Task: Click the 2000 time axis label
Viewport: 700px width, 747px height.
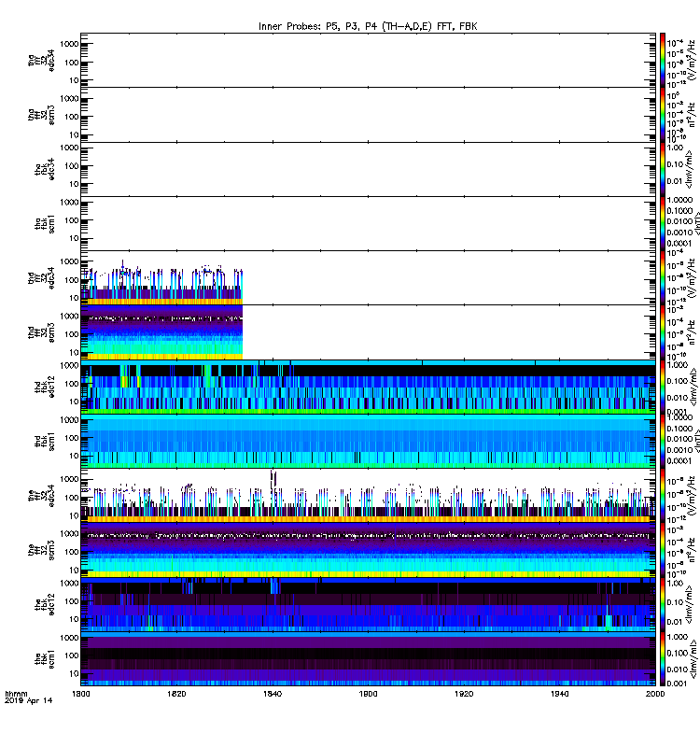Action: tap(655, 694)
